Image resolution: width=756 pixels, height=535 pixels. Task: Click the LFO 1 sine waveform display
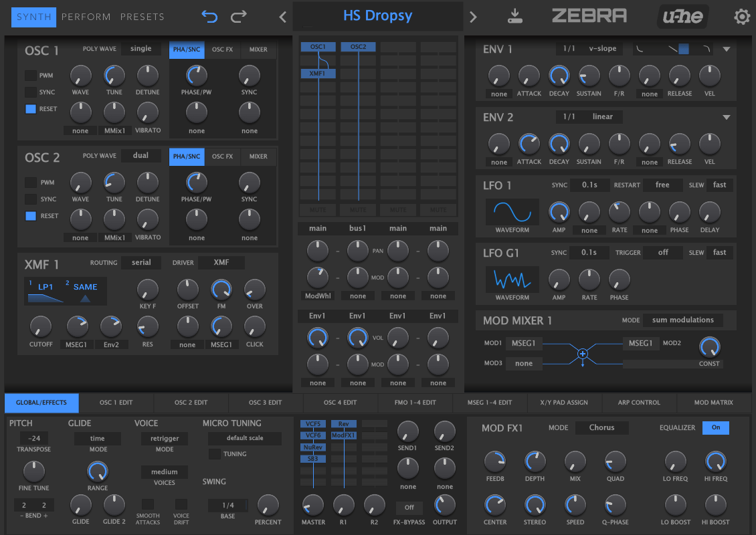point(512,211)
